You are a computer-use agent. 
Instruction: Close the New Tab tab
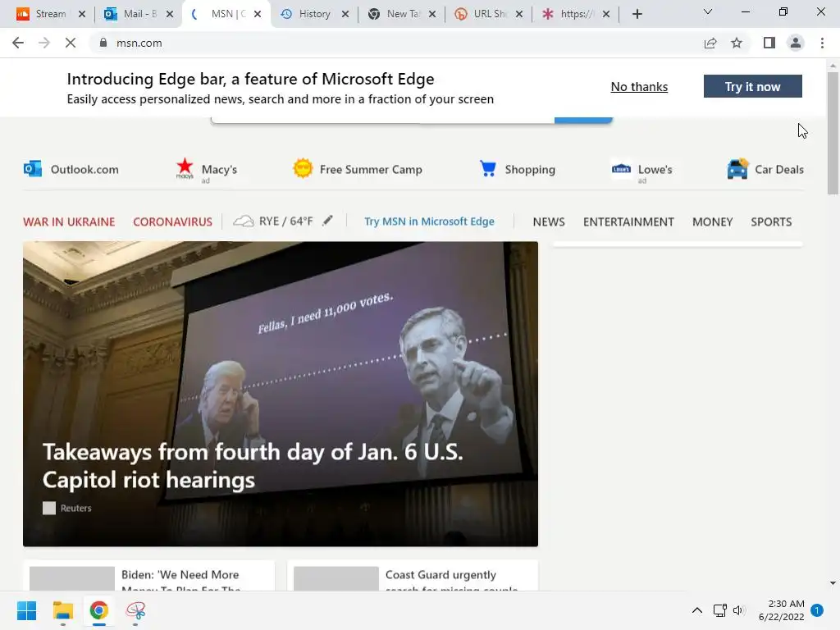(x=432, y=14)
